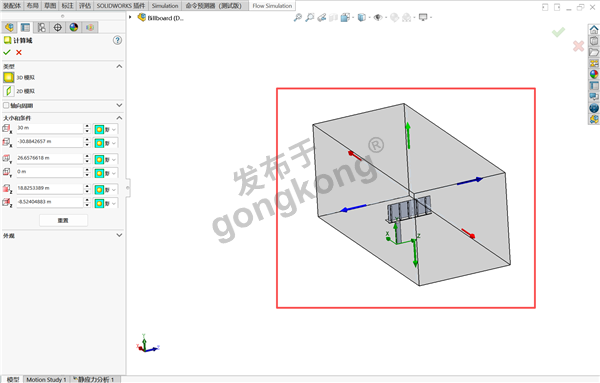Screen dimensions: 600x383
Task: Expand the Appearance section chevron
Action: click(119, 235)
